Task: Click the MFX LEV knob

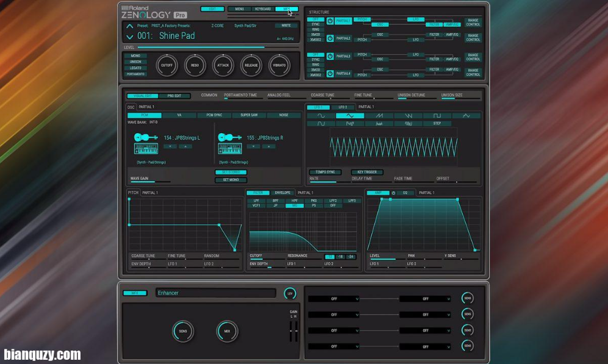Action: 290,293
